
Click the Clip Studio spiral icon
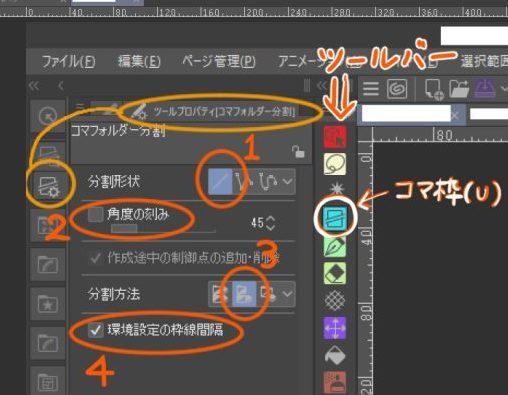pyautogui.click(x=397, y=89)
